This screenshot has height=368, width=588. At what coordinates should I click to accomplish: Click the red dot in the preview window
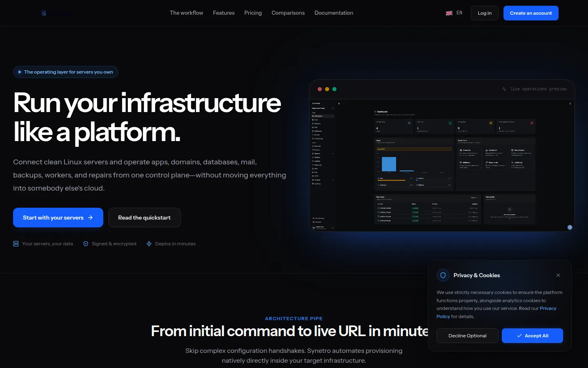pos(320,89)
